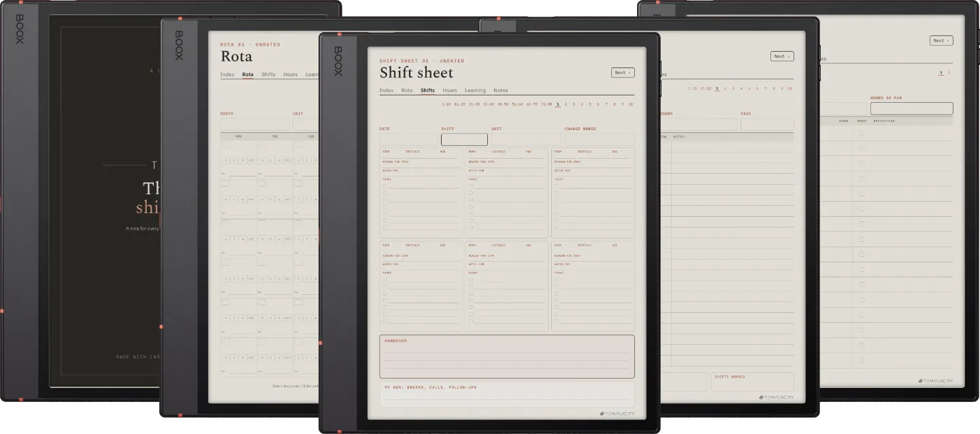Select the highlighted Shift field
The height and width of the screenshot is (434, 980).
[464, 139]
